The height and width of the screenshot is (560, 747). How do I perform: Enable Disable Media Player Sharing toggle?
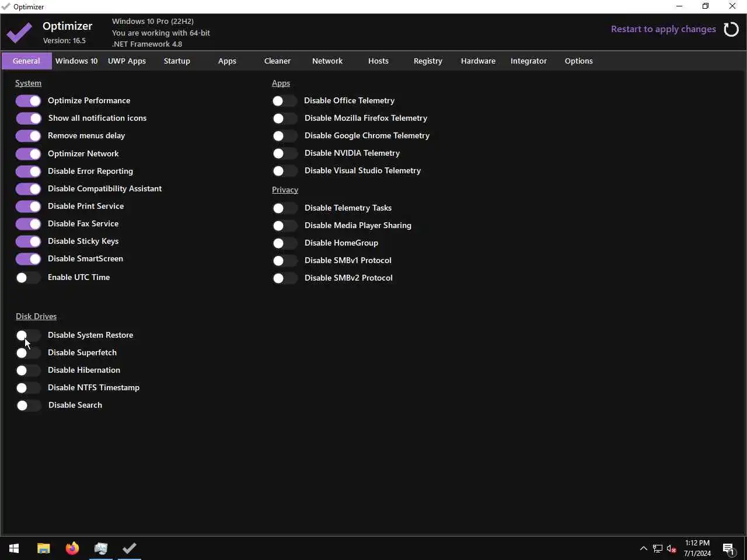(285, 226)
